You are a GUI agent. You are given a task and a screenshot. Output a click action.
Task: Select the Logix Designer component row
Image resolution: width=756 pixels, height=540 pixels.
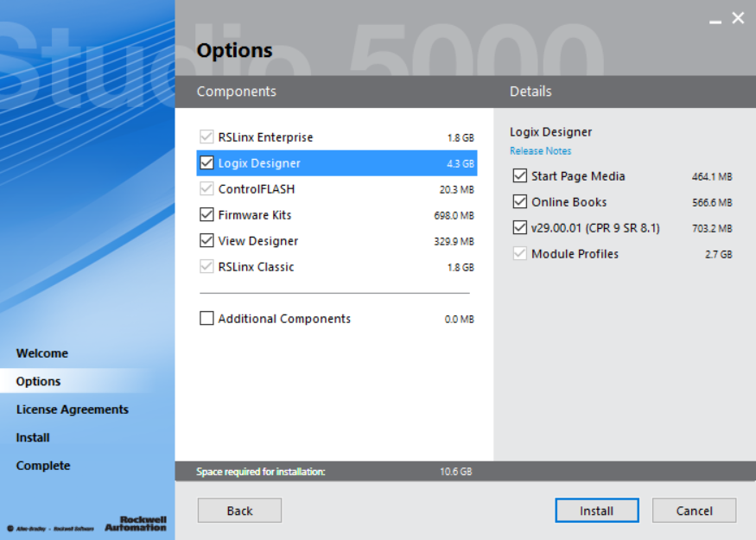coord(337,163)
